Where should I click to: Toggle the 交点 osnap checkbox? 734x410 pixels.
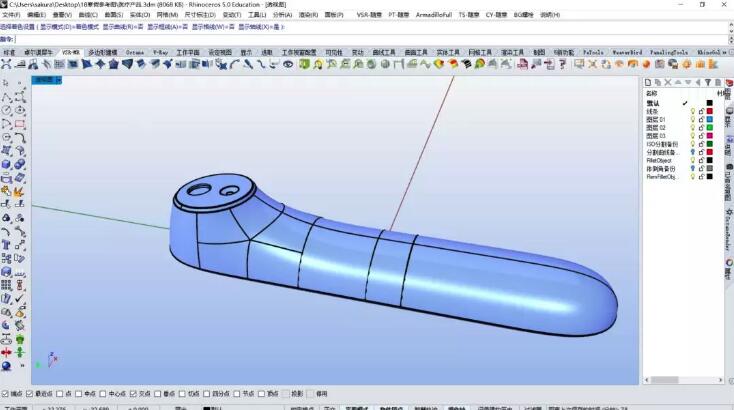pos(133,394)
